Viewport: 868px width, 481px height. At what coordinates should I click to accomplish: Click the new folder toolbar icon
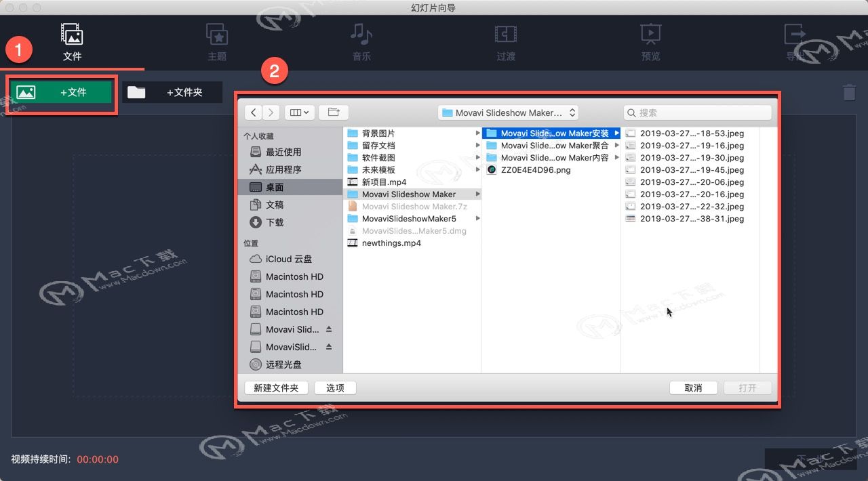coord(334,112)
